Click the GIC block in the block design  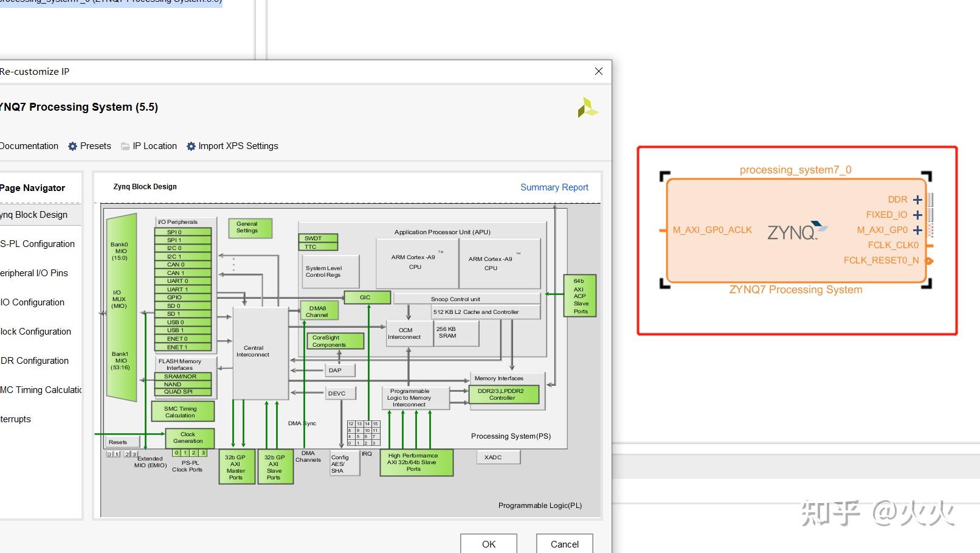point(367,297)
